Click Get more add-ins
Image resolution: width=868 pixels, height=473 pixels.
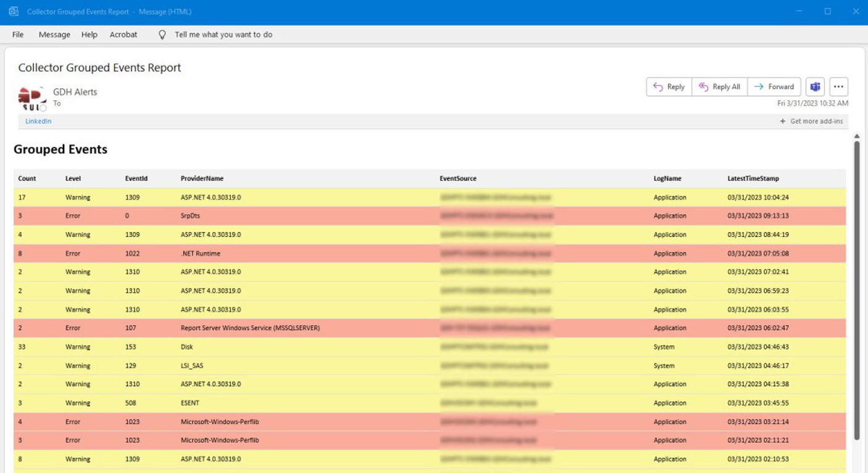[x=811, y=121]
